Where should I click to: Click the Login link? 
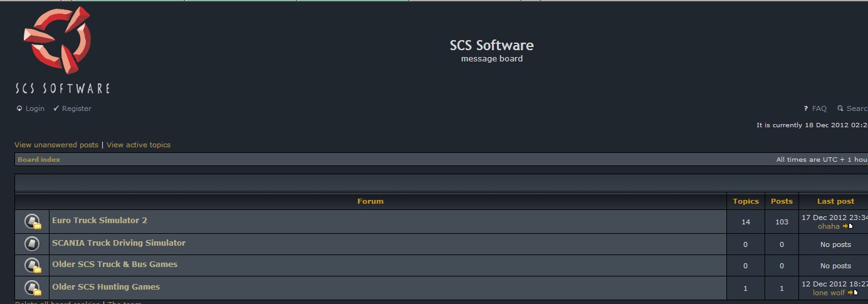[x=34, y=108]
